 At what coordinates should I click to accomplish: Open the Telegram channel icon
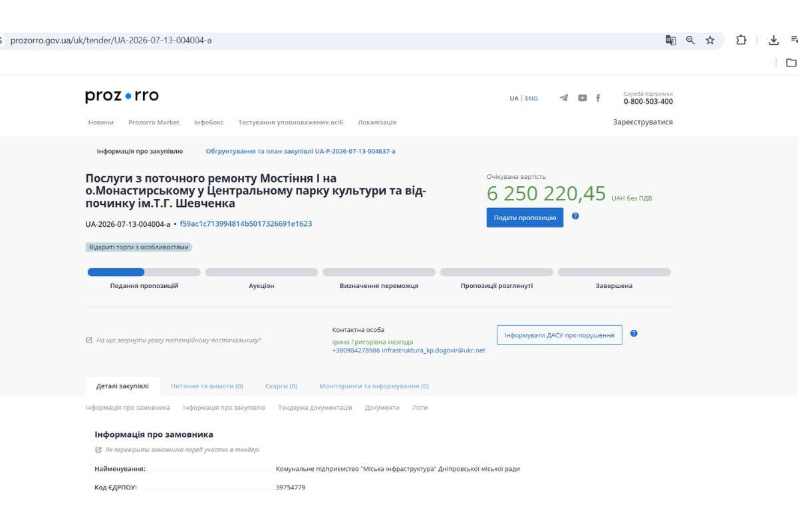pyautogui.click(x=564, y=98)
